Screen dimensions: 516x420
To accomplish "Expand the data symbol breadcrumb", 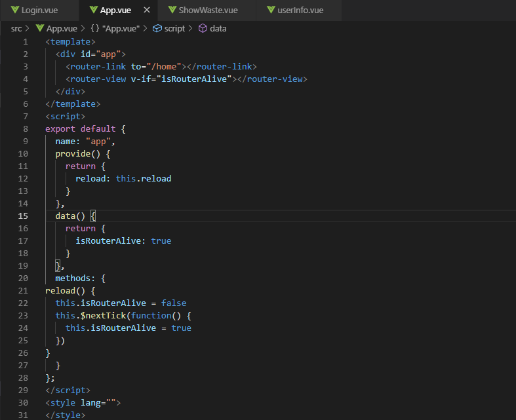I will (x=218, y=29).
